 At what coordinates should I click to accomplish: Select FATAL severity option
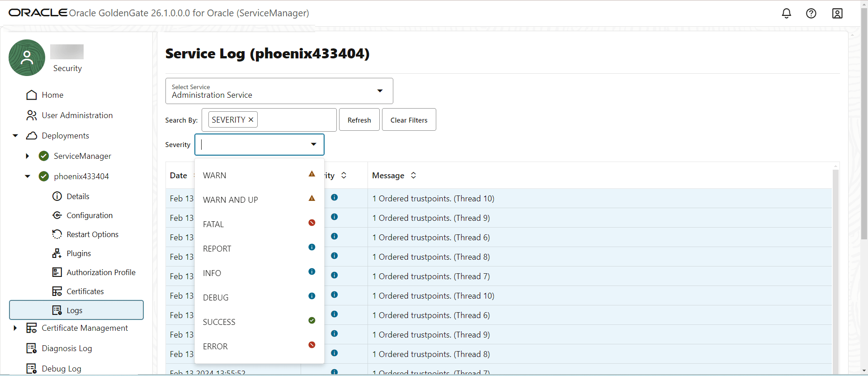tap(259, 224)
